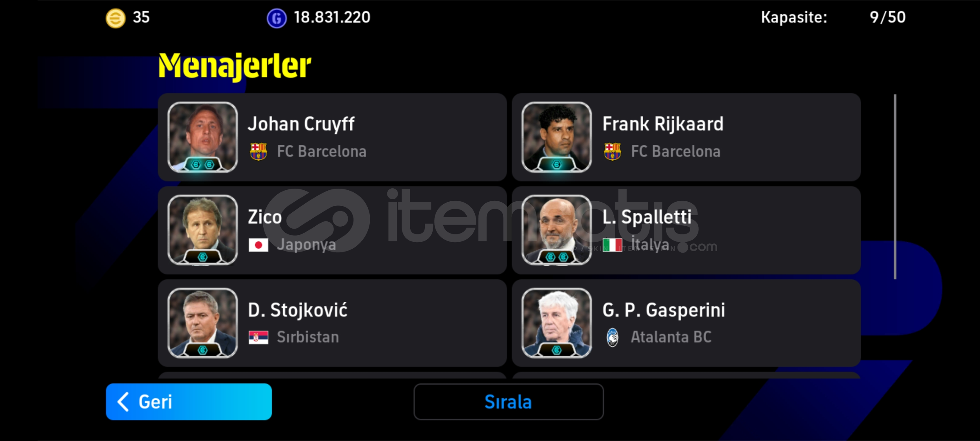The width and height of the screenshot is (980, 441).
Task: Tap the FC Barcelona crest beside Rijkaard
Action: (x=612, y=151)
